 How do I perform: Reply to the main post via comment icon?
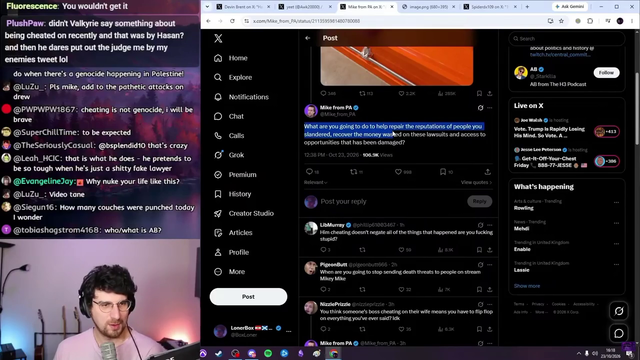309,172
